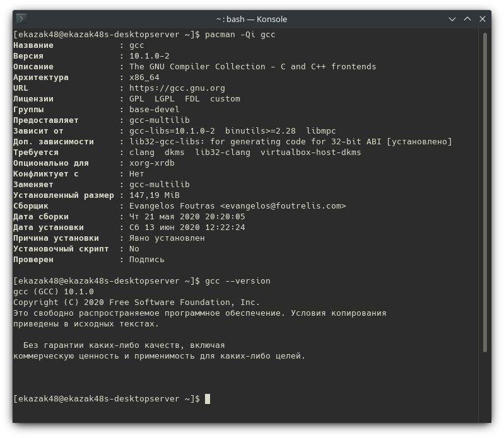Click the version value "10.1.0-2"
The height and width of the screenshot is (438, 504).
(x=149, y=56)
